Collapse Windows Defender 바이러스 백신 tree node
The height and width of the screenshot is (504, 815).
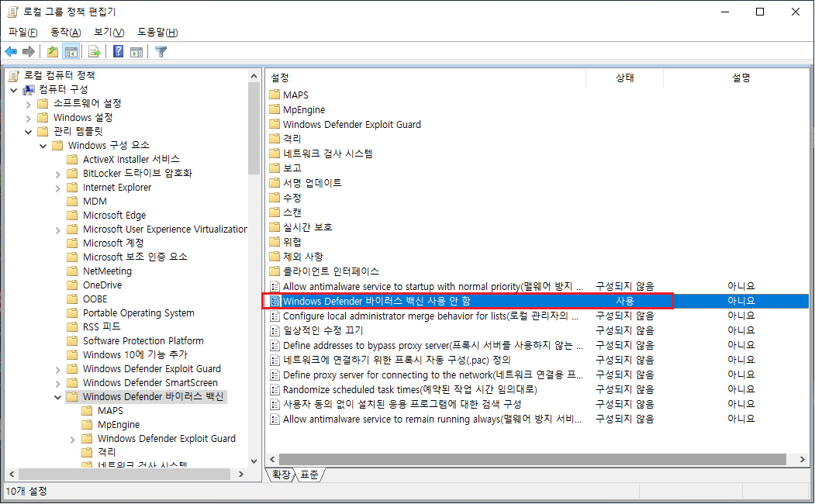coord(57,398)
